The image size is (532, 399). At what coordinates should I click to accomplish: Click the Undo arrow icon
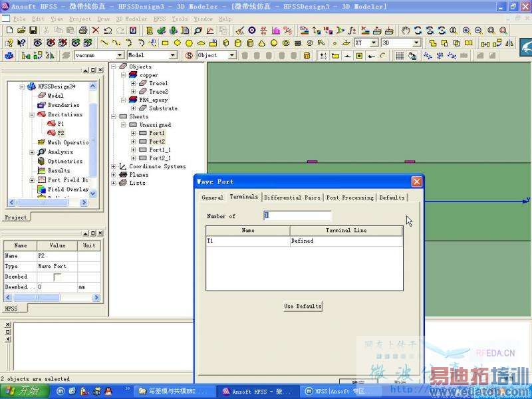pyautogui.click(x=107, y=31)
